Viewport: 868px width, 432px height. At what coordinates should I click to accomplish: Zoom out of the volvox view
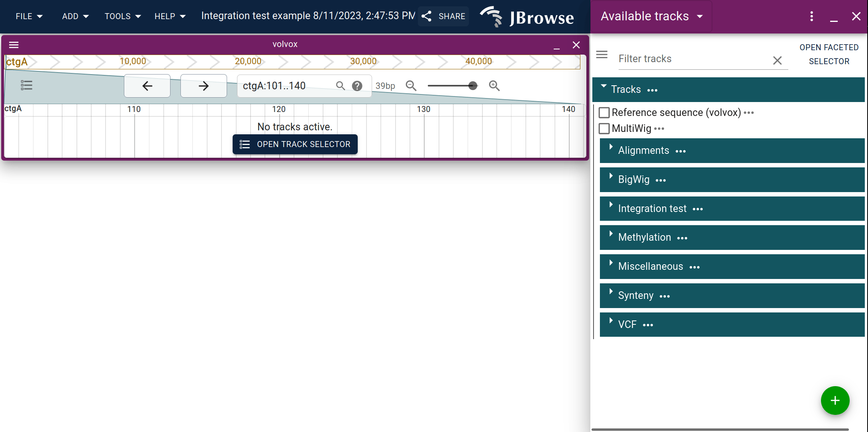pos(411,86)
